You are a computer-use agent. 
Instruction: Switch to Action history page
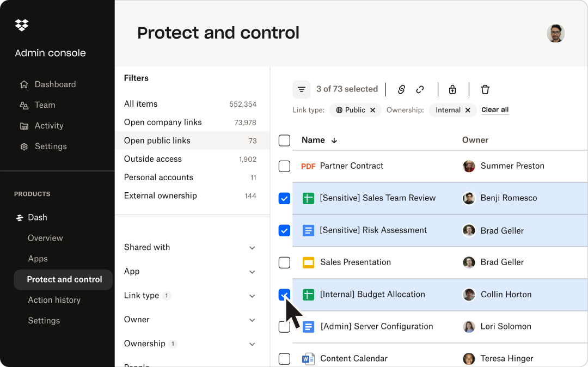pos(54,300)
